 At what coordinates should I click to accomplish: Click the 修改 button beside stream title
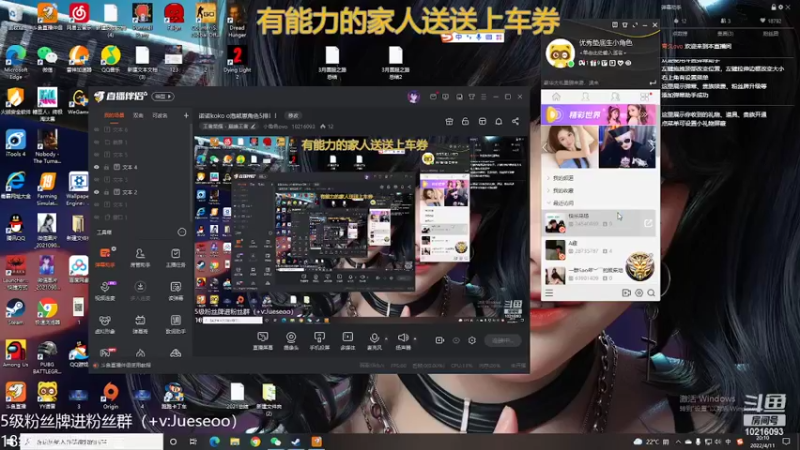coord(293,116)
